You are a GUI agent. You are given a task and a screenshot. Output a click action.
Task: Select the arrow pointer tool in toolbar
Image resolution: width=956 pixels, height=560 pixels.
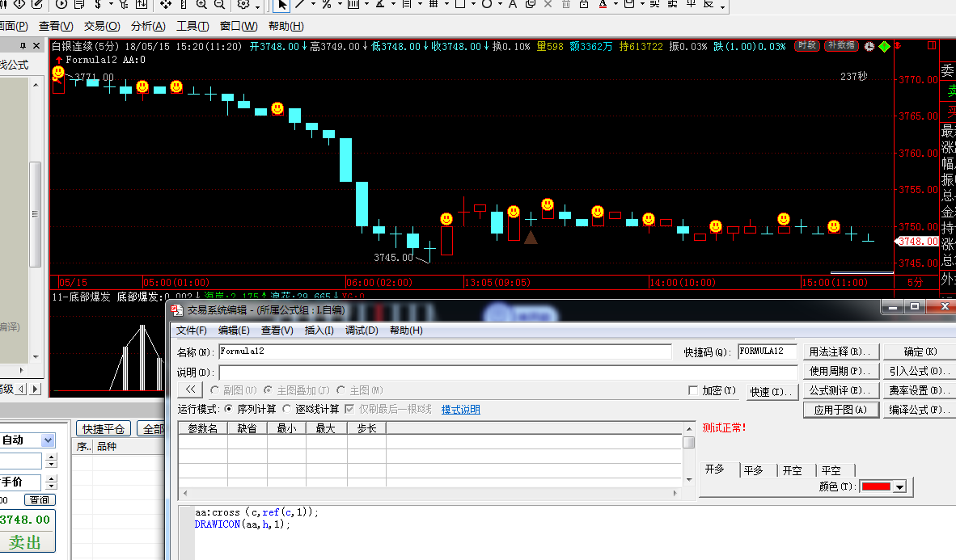pyautogui.click(x=281, y=5)
